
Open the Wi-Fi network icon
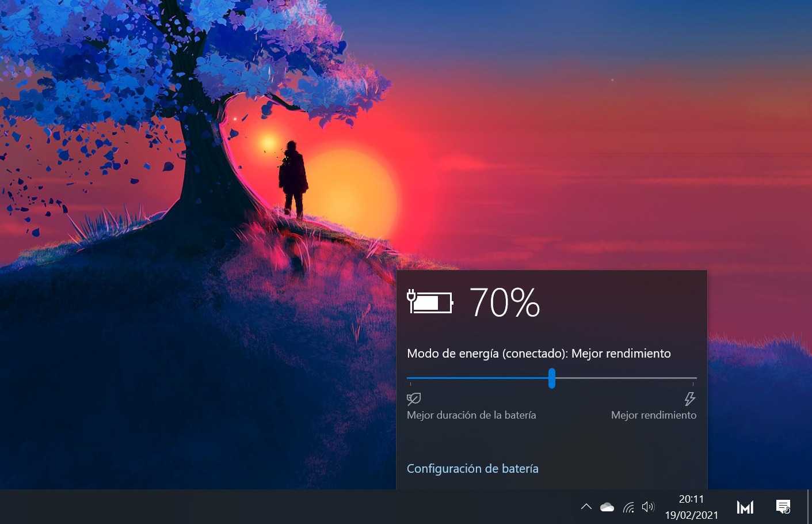tap(628, 507)
